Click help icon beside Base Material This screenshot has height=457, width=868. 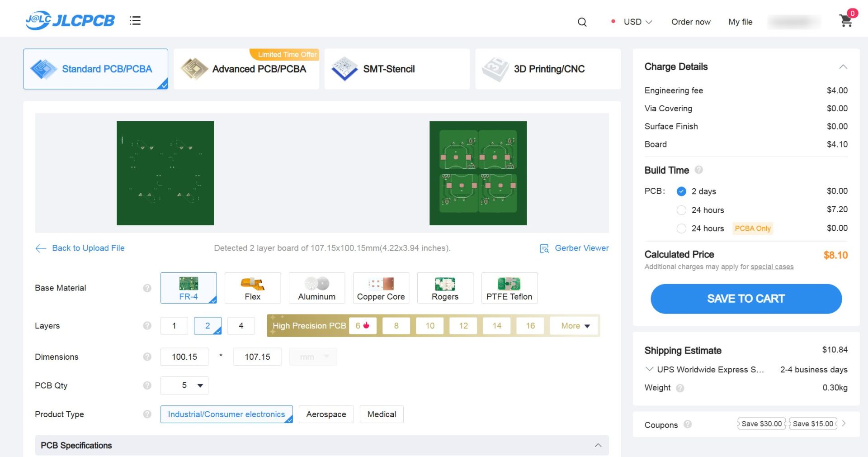click(x=147, y=288)
